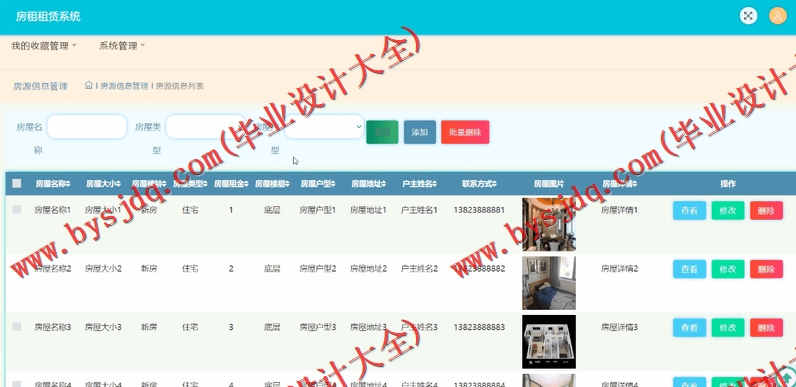Image resolution: width=796 pixels, height=387 pixels.
Task: Click the home icon in breadcrumb
Action: tap(88, 85)
